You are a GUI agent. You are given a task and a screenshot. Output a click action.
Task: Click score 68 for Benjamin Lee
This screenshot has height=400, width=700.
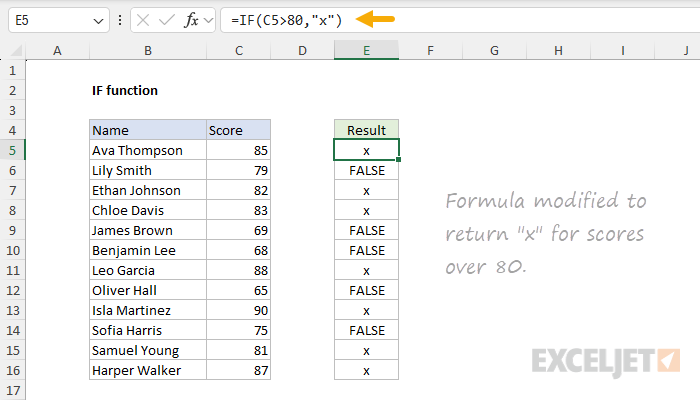238,250
